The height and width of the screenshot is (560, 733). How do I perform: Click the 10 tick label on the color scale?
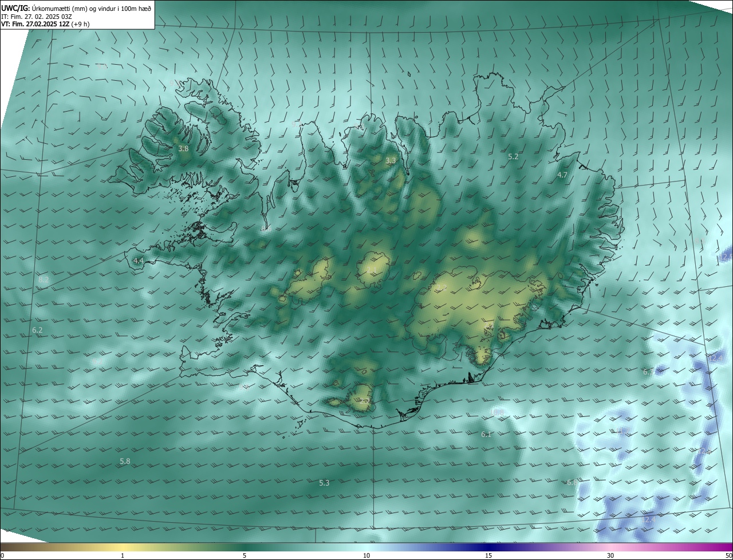[x=366, y=555]
